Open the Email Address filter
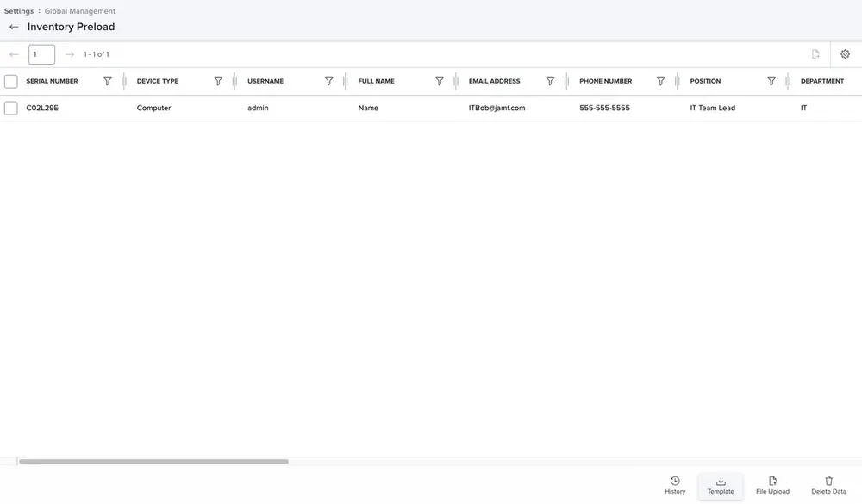The image size is (862, 504). pos(551,80)
